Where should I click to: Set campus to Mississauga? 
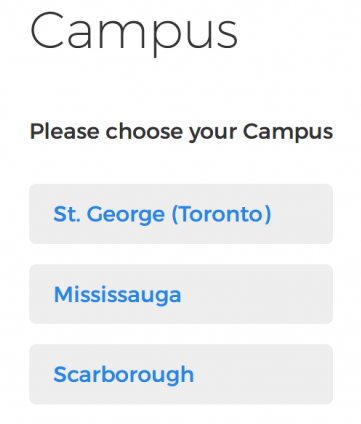(181, 294)
